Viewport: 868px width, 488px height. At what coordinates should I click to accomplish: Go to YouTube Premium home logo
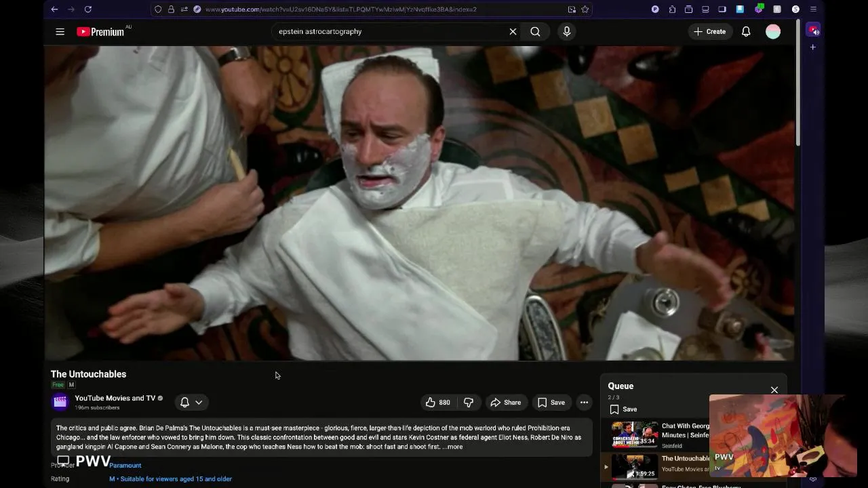point(100,31)
